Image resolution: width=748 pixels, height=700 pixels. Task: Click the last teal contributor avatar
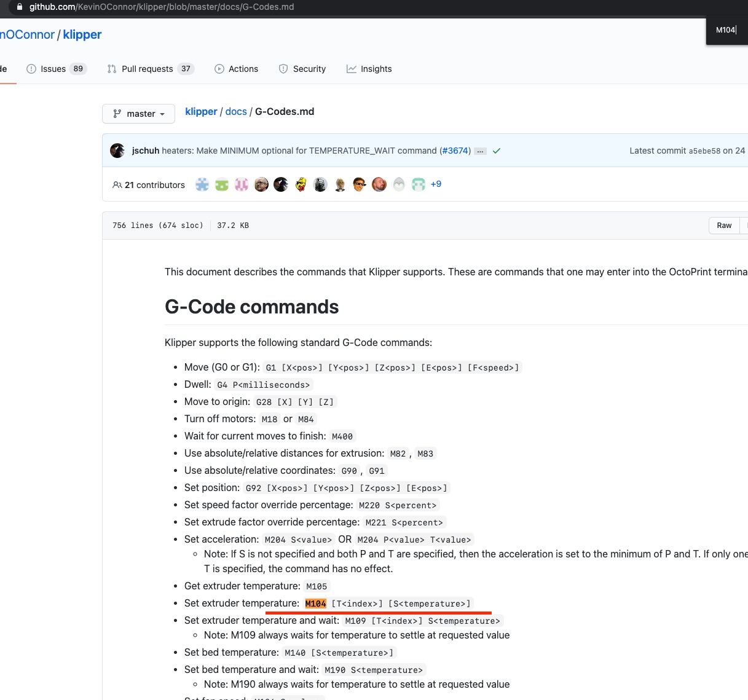pos(419,184)
